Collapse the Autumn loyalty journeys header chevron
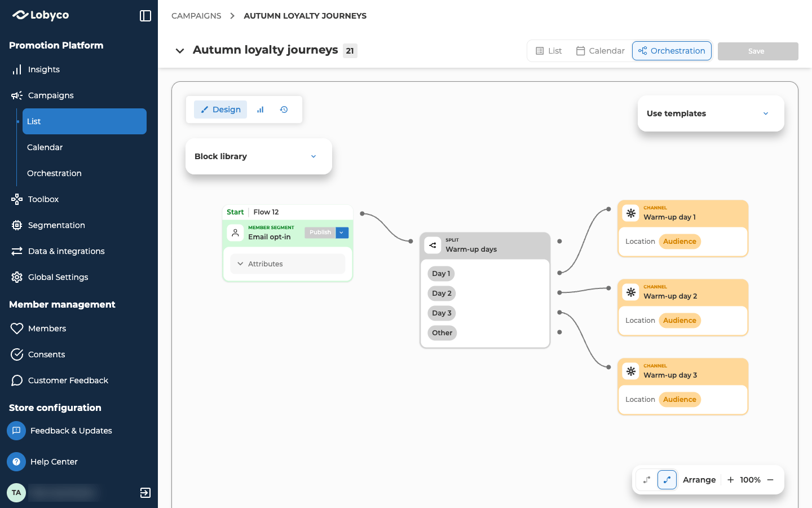This screenshot has width=812, height=508. click(180, 51)
